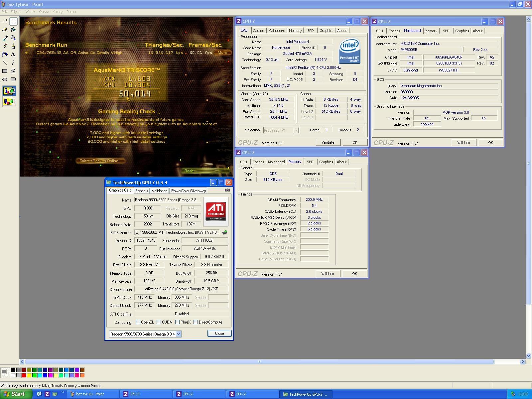
Task: Choose the Brush tool in Paint
Action: click(13, 46)
